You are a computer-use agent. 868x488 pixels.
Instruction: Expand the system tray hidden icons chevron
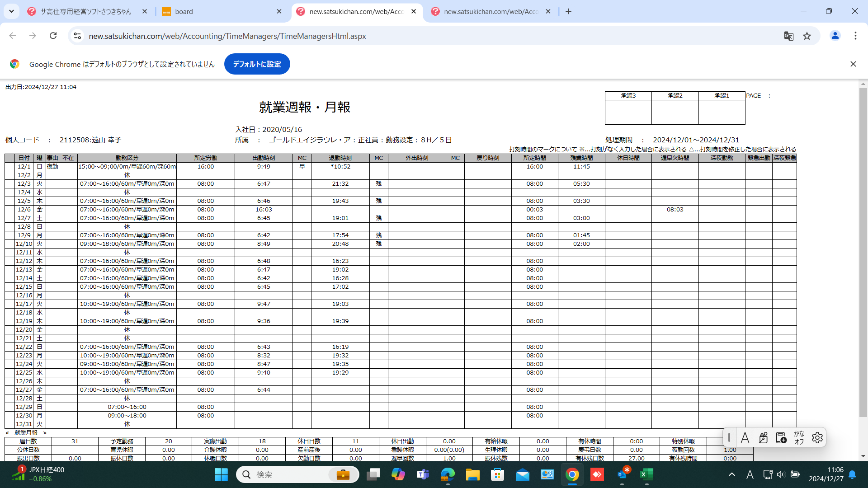tap(731, 474)
